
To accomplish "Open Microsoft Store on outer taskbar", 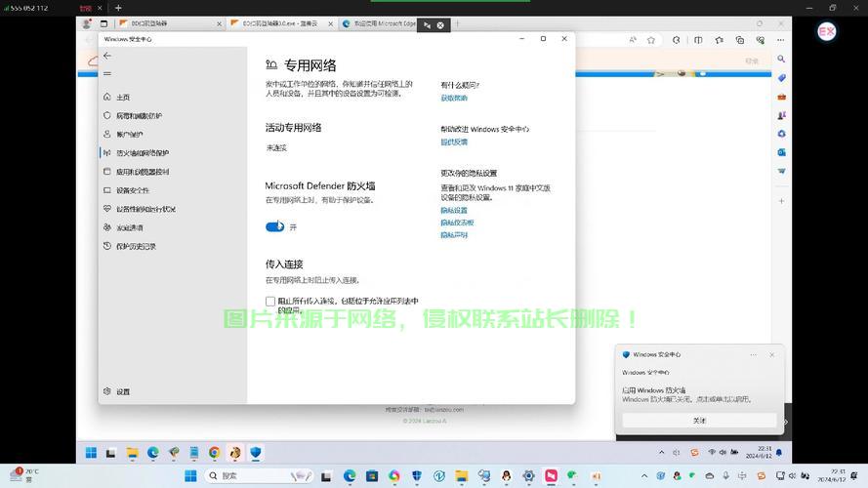I will click(372, 476).
